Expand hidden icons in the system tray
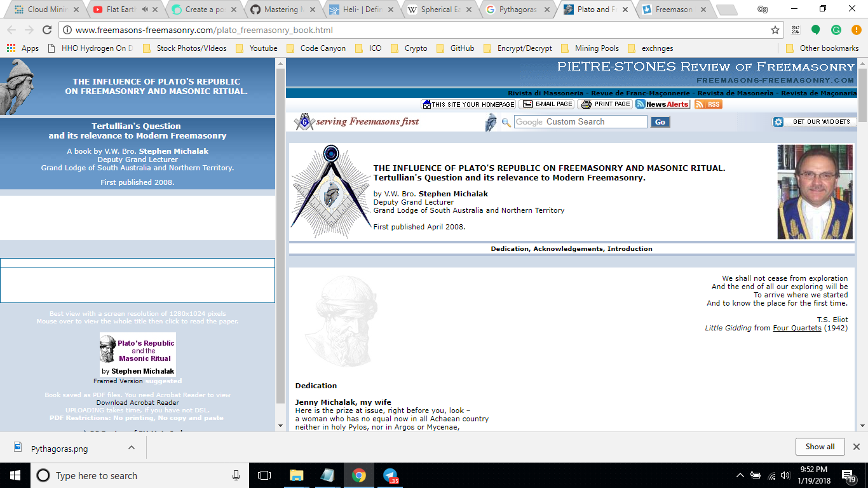The image size is (868, 488). [x=739, y=475]
